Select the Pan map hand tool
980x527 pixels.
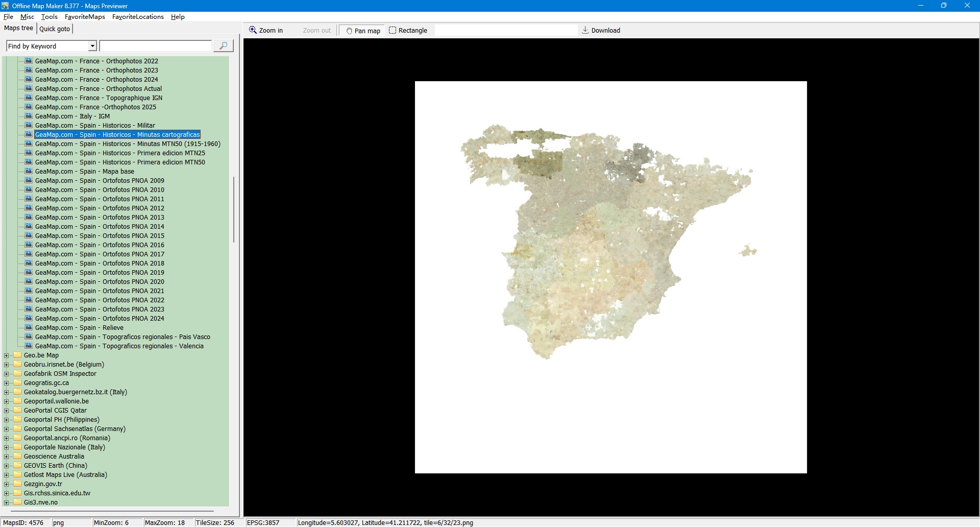click(363, 31)
